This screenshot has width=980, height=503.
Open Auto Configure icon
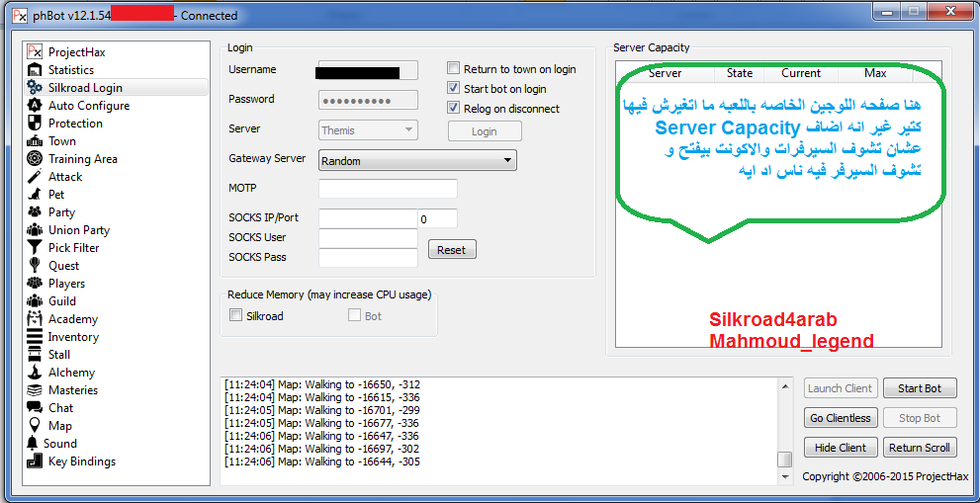[35, 106]
